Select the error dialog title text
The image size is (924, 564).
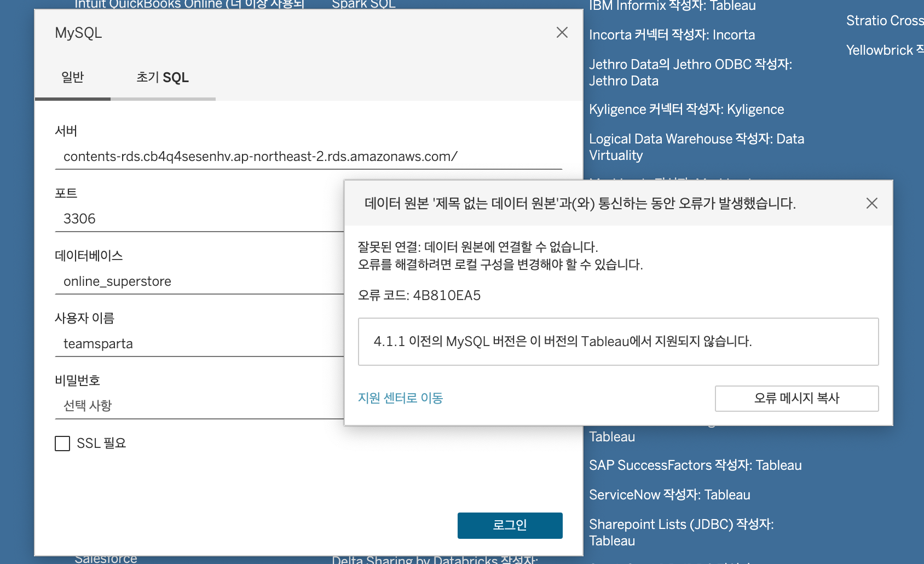click(x=580, y=204)
